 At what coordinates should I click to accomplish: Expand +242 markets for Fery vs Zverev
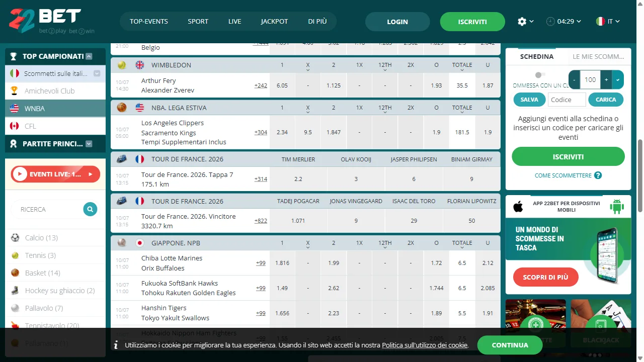(261, 85)
